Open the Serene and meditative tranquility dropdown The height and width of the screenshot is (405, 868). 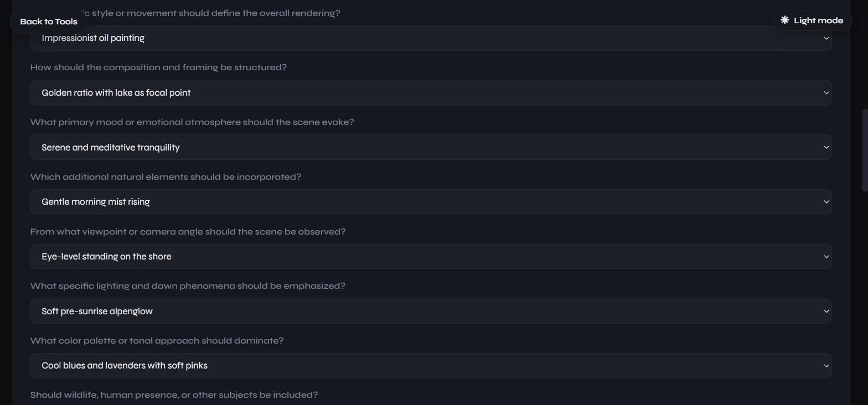pyautogui.click(x=431, y=147)
